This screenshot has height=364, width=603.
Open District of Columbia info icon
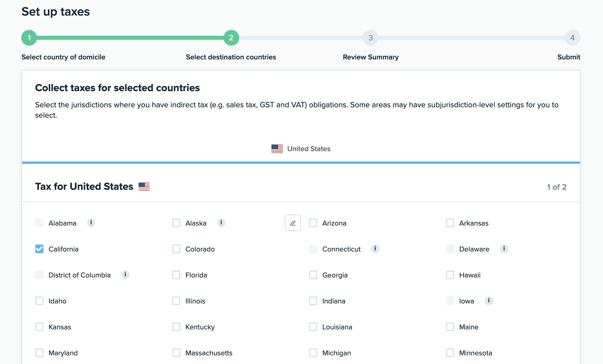pos(125,275)
